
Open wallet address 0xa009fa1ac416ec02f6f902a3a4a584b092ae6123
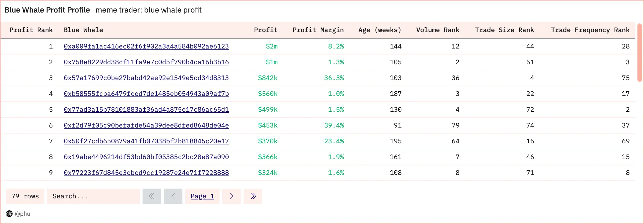(146, 46)
